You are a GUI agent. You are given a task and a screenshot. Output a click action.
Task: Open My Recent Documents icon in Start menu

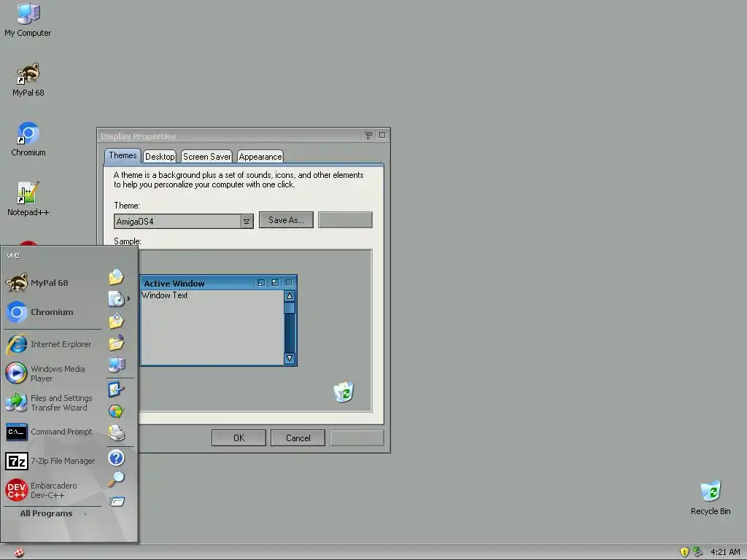click(116, 298)
